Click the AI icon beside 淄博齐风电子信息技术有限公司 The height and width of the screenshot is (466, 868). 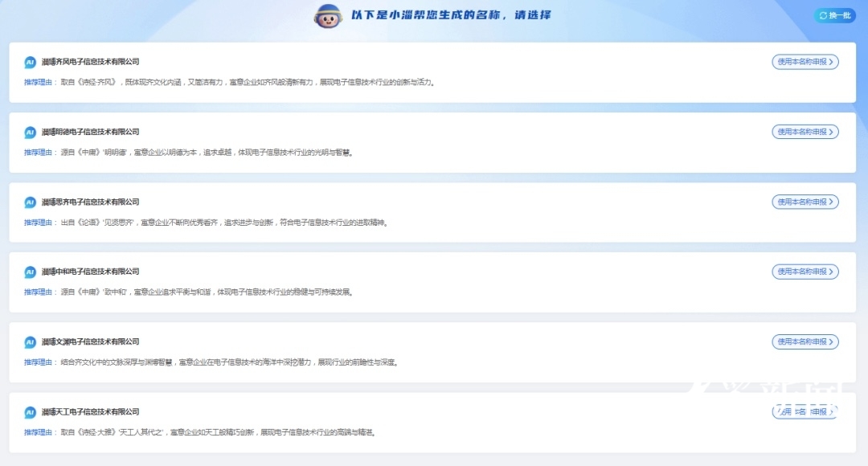tap(31, 62)
